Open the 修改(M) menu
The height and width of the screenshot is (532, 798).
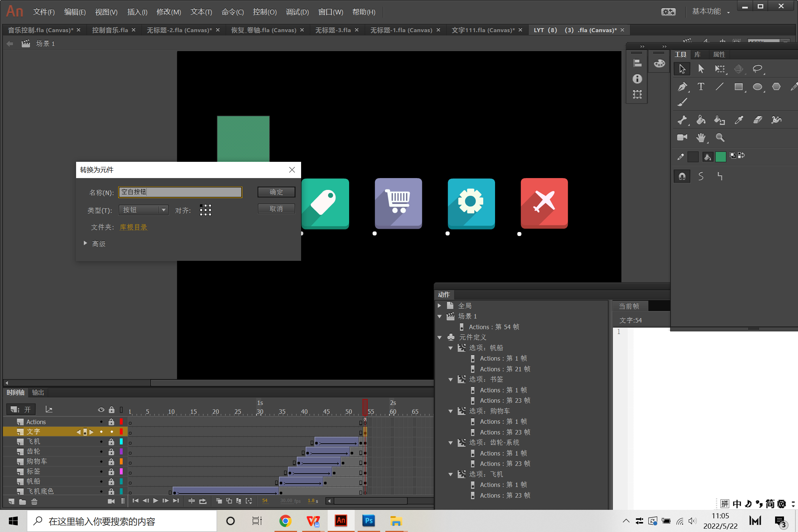[x=168, y=12]
